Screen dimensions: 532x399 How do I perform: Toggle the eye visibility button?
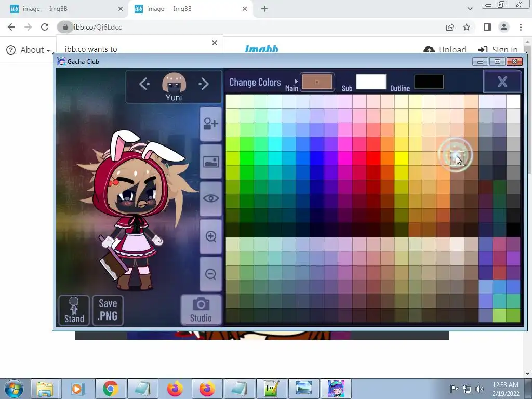pos(211,198)
